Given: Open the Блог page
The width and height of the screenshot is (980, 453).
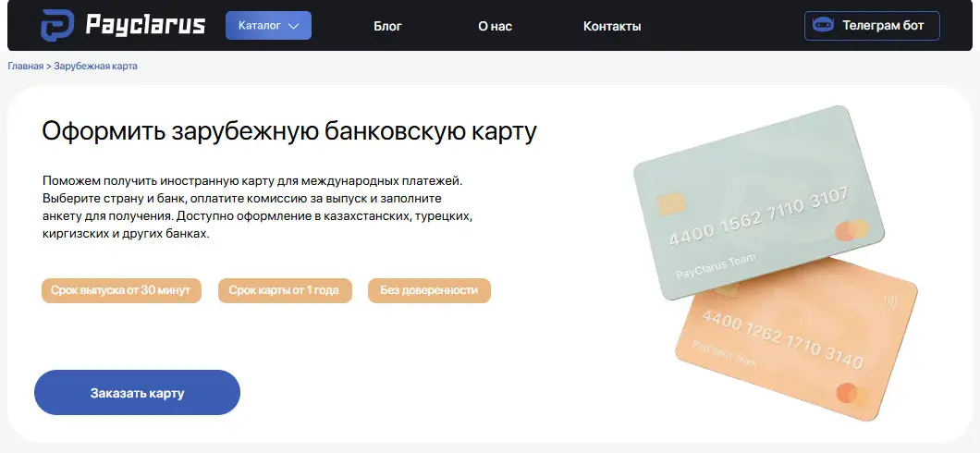Looking at the screenshot, I should pyautogui.click(x=387, y=26).
